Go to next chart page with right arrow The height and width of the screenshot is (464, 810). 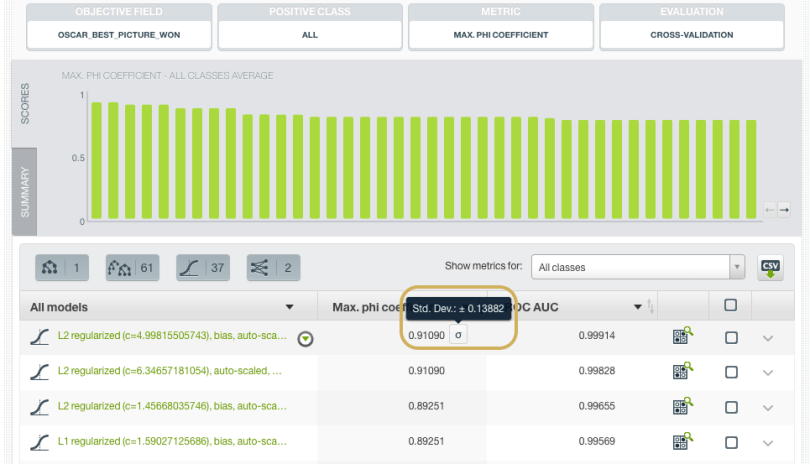pos(784,210)
